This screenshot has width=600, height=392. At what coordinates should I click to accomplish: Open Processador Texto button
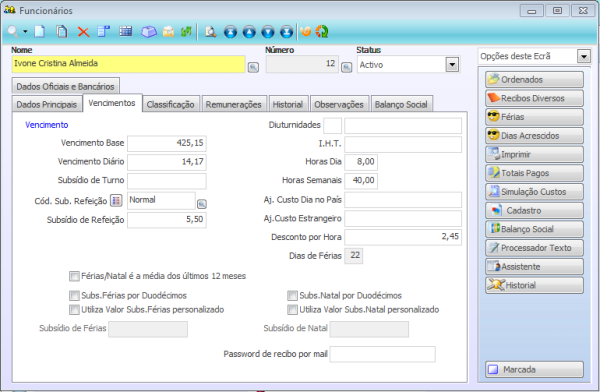pyautogui.click(x=534, y=248)
